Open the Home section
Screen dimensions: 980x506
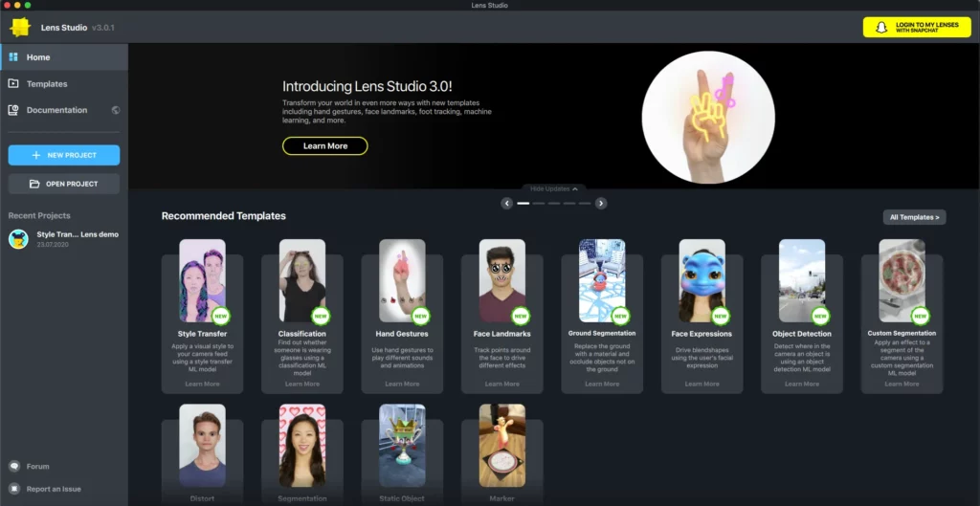(64, 56)
